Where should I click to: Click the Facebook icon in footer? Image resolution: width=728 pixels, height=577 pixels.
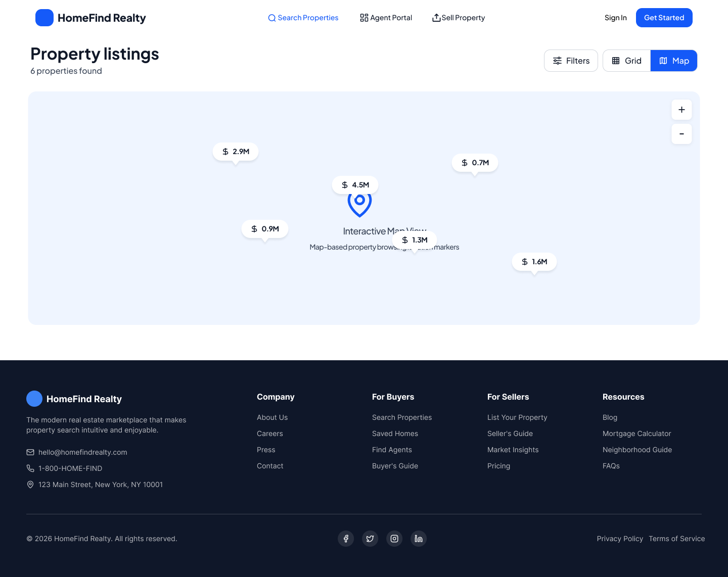(346, 539)
